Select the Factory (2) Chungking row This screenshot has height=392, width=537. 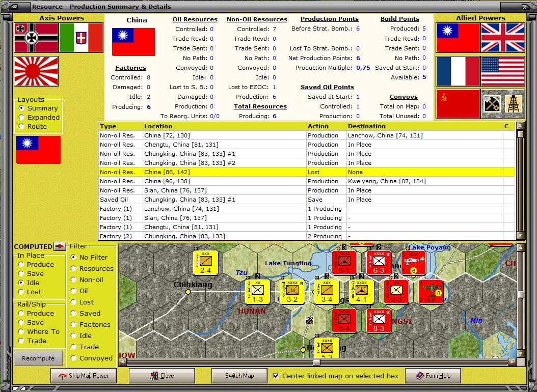(x=307, y=236)
